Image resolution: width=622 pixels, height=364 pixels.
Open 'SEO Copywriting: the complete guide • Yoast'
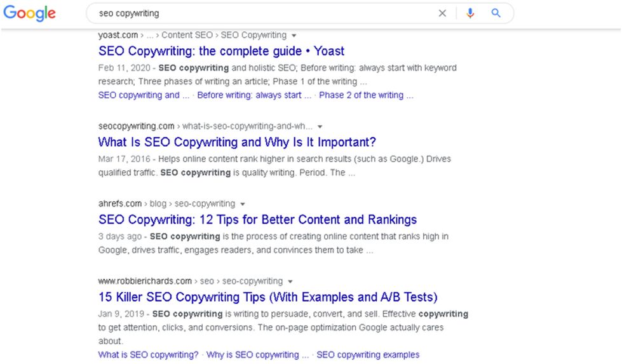tap(221, 51)
